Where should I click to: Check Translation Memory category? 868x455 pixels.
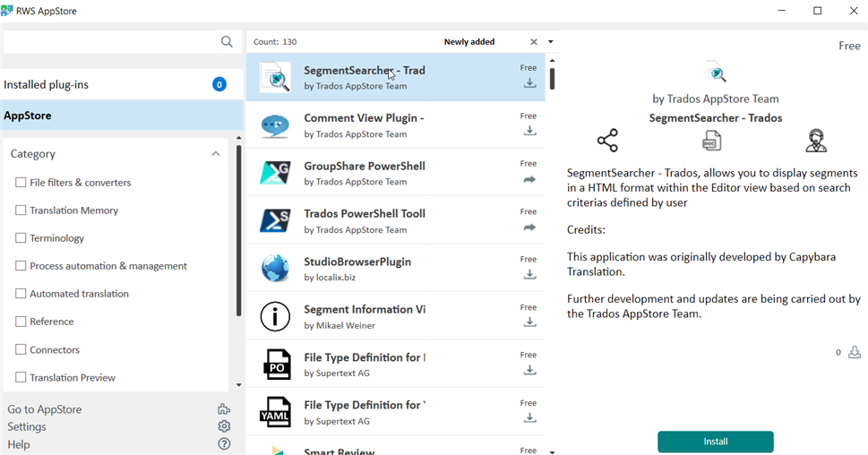(x=21, y=210)
